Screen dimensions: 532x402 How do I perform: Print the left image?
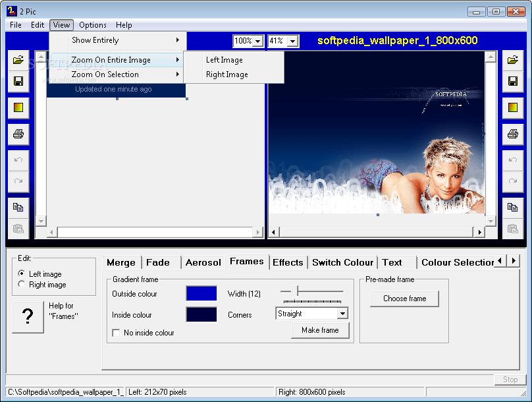coord(18,134)
